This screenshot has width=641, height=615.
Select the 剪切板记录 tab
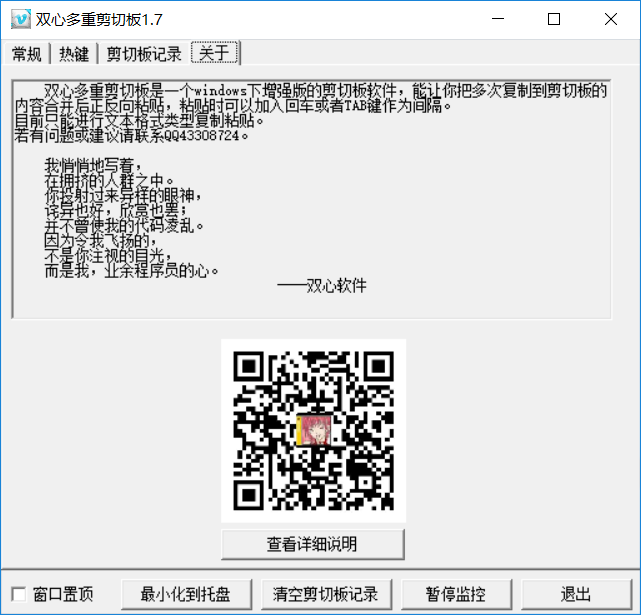point(144,54)
